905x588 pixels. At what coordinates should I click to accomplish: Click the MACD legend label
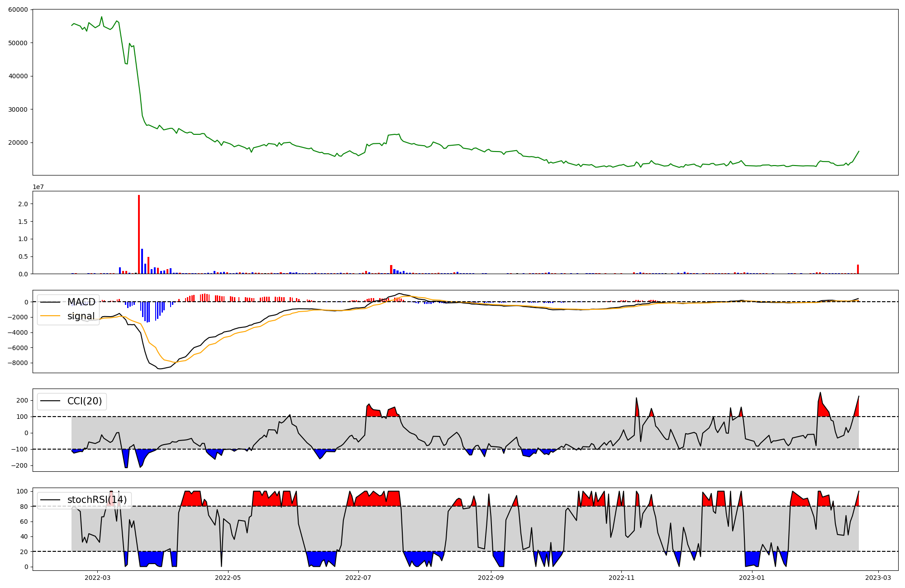81,302
